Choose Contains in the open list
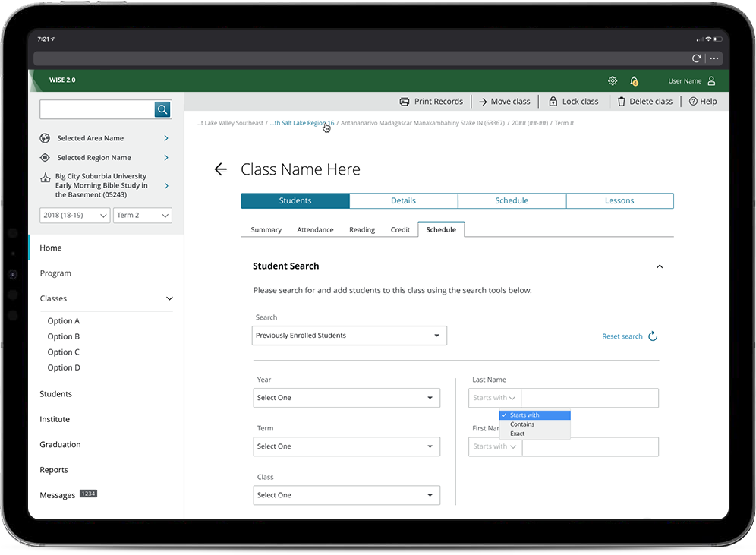 click(x=534, y=424)
